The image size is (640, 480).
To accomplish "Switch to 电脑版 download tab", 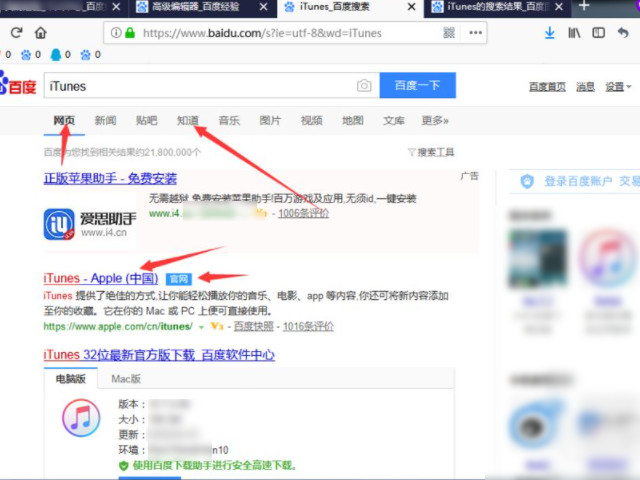I will [71, 379].
